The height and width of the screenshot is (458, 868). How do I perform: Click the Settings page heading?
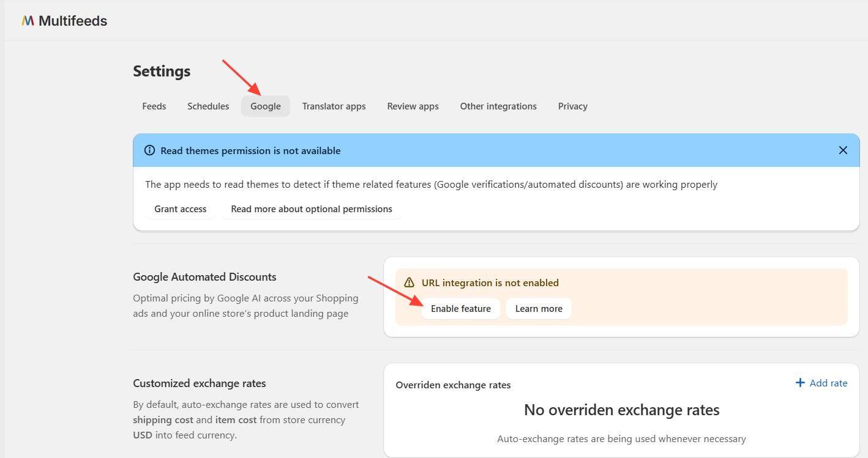(162, 72)
